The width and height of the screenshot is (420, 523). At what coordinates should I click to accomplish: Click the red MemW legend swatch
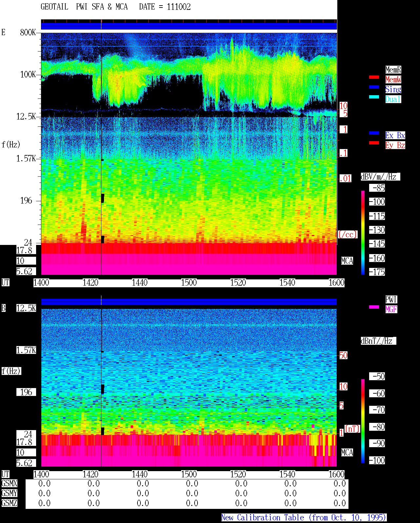(374, 77)
